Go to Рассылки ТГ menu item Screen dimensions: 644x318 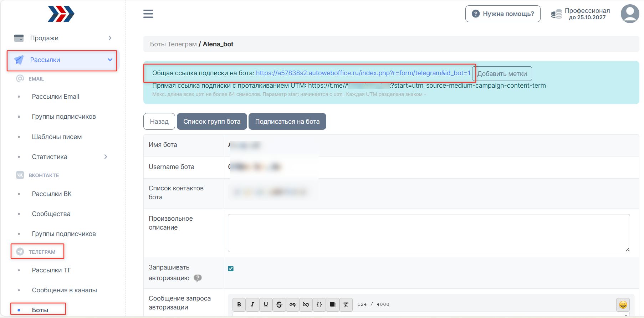click(x=51, y=270)
